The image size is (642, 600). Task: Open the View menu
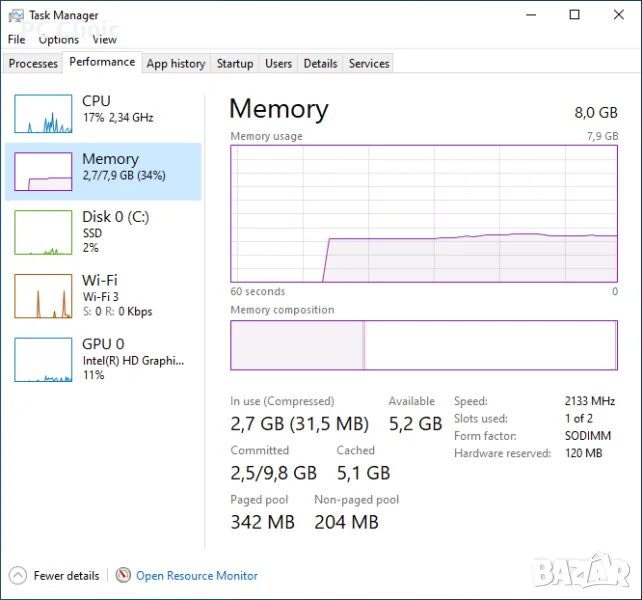point(104,40)
